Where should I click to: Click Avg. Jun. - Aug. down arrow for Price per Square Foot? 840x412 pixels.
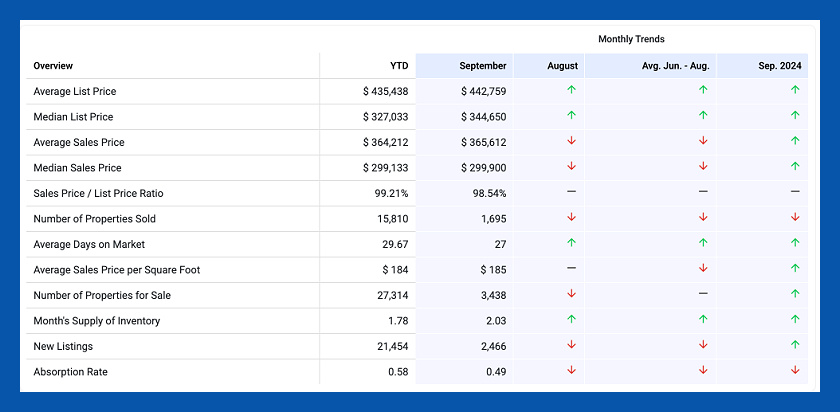[703, 268]
